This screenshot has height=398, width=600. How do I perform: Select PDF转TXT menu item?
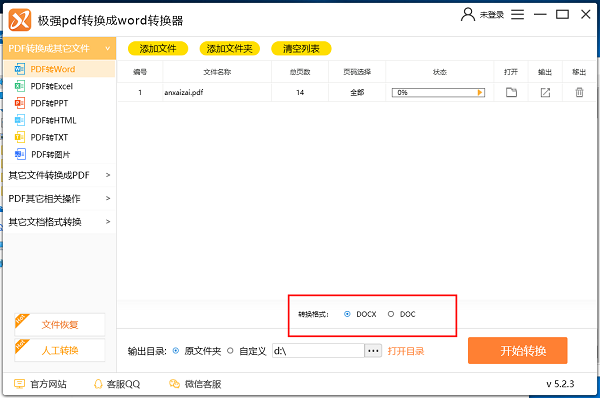[59, 137]
